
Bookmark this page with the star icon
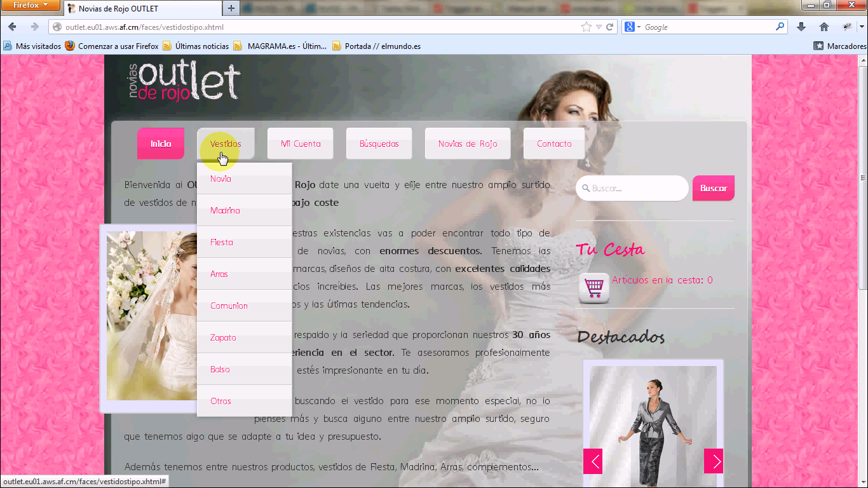point(586,27)
